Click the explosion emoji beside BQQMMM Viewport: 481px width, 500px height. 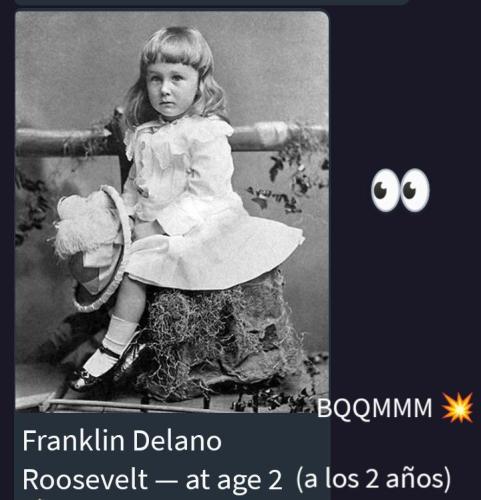pyautogui.click(x=457, y=408)
